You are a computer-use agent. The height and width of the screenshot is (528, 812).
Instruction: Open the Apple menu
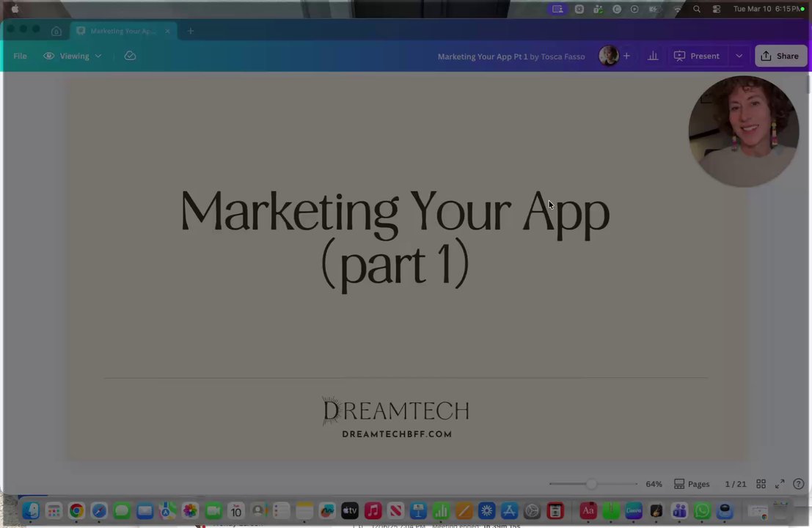(15, 9)
